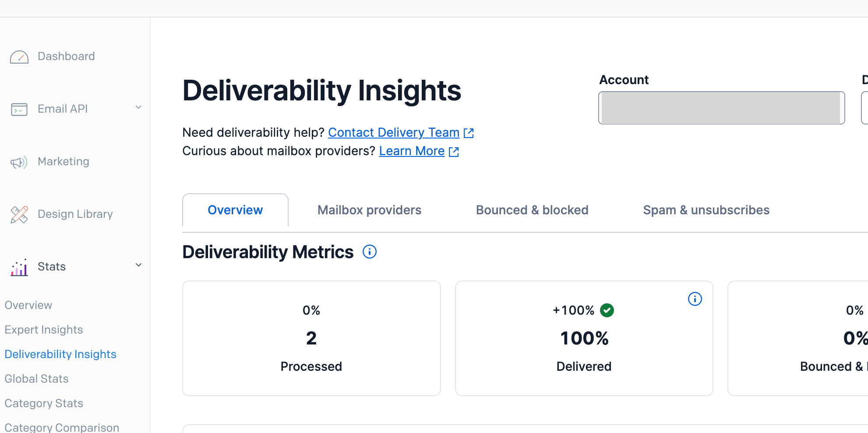
Task: Click the Processed metric card
Action: (311, 338)
